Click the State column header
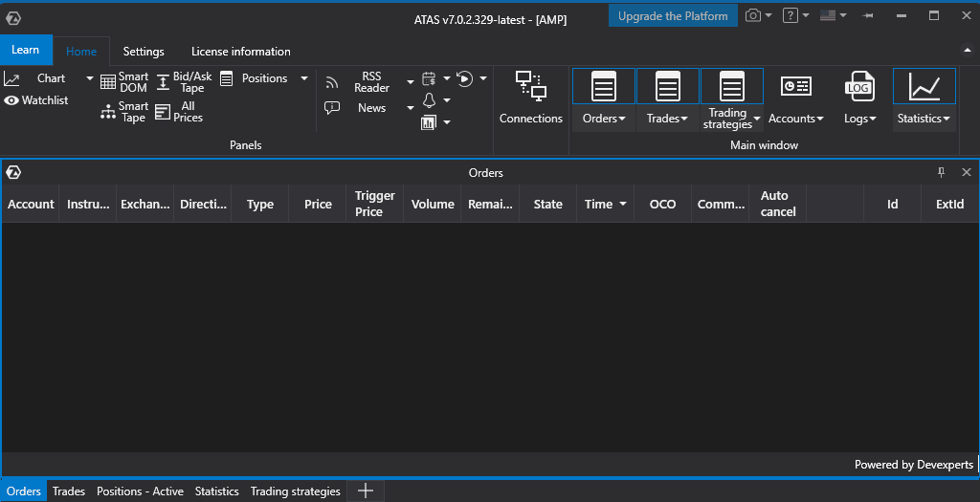Viewport: 980px width, 502px height. pos(547,204)
